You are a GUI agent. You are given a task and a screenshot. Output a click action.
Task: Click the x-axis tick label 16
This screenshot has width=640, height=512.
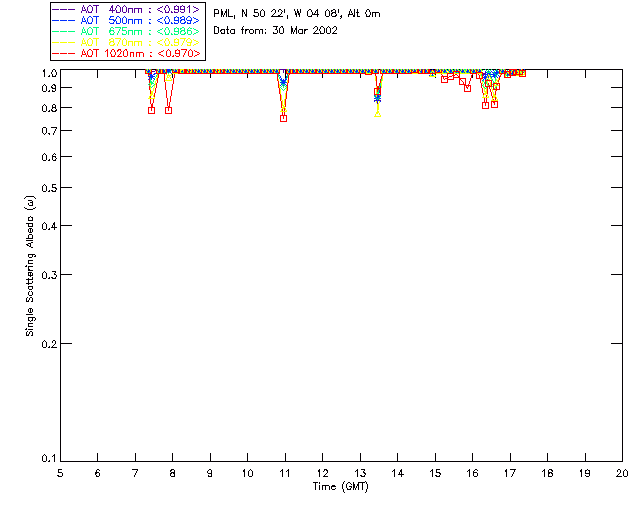pos(473,473)
